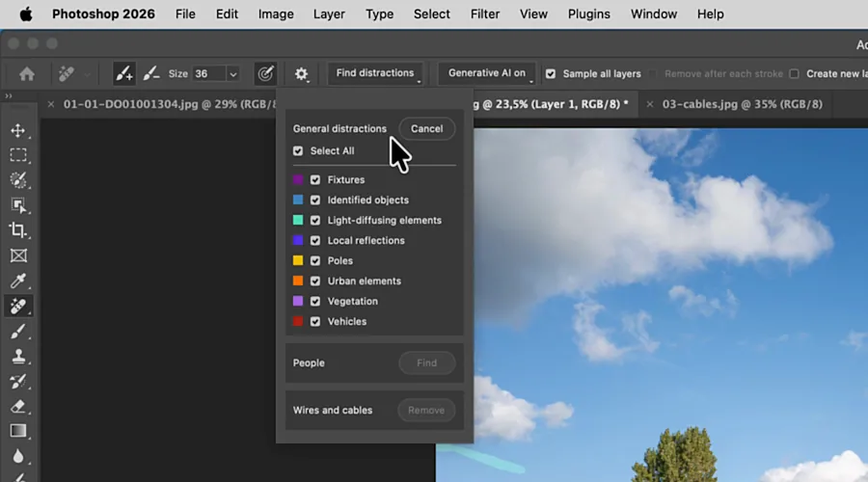The width and height of the screenshot is (868, 482).
Task: Select the Brush tool
Action: click(x=17, y=331)
